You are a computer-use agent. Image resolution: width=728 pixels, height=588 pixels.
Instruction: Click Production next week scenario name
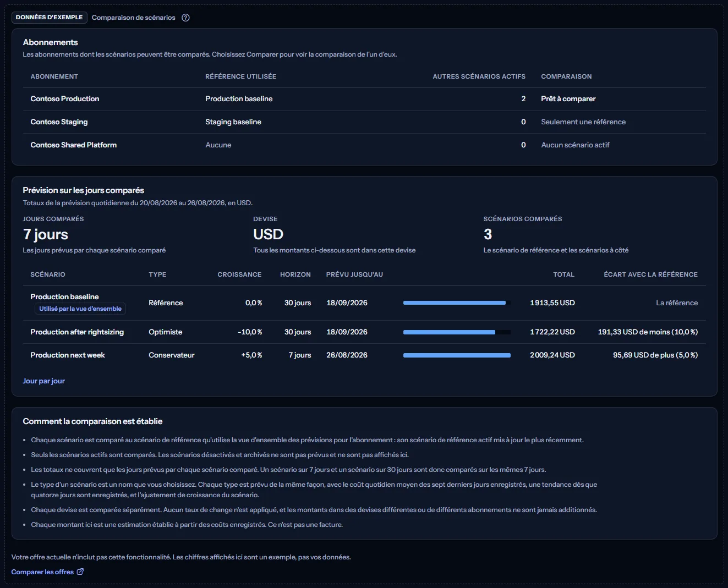68,355
